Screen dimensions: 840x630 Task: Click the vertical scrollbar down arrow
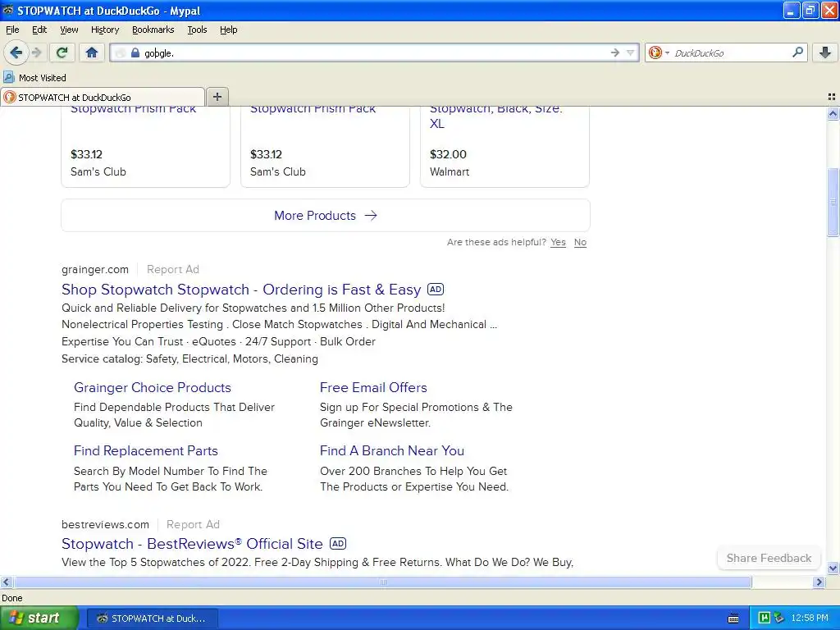click(833, 568)
